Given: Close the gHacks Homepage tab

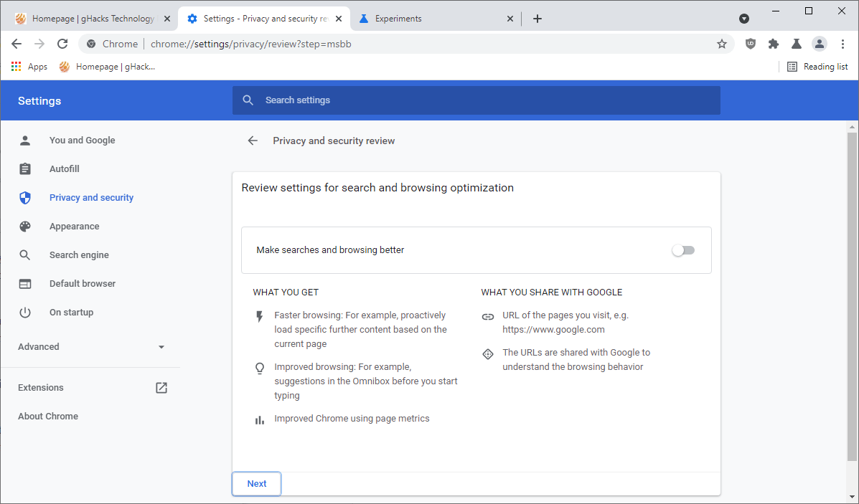Looking at the screenshot, I should (x=167, y=19).
